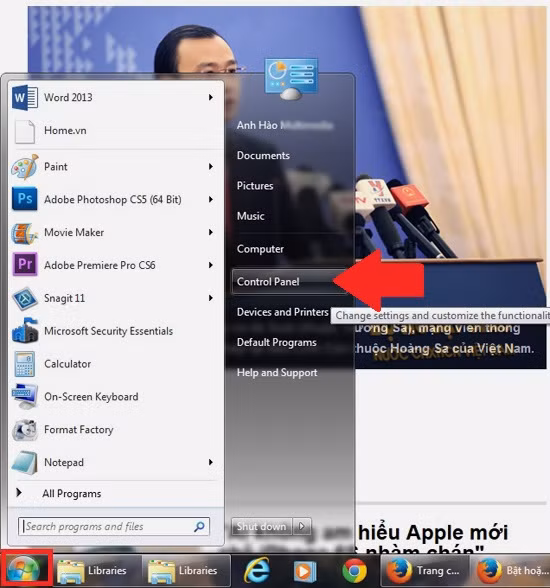Open the Anh Hào user folder
Screen dimensions: 550x588
(285, 125)
